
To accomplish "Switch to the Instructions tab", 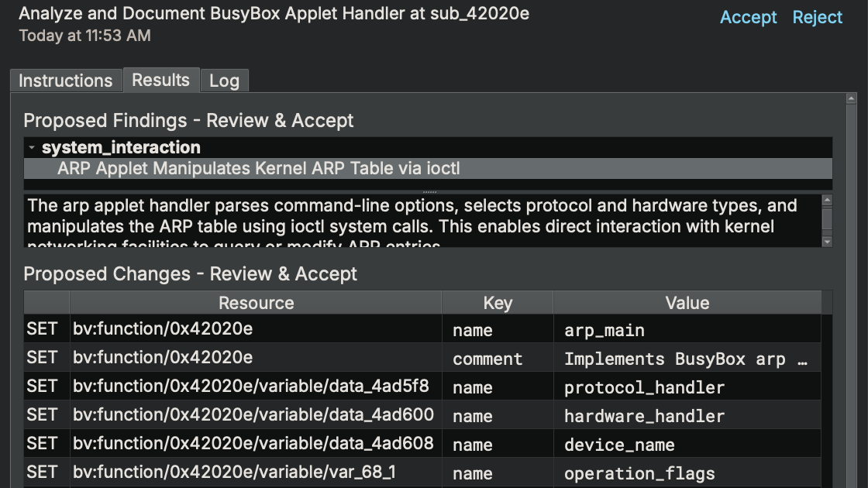I will click(x=66, y=81).
